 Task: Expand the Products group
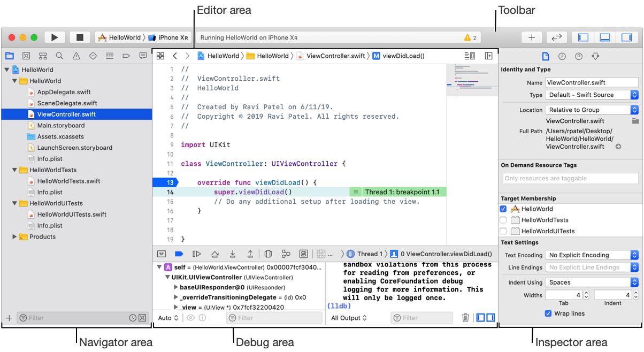tap(15, 236)
